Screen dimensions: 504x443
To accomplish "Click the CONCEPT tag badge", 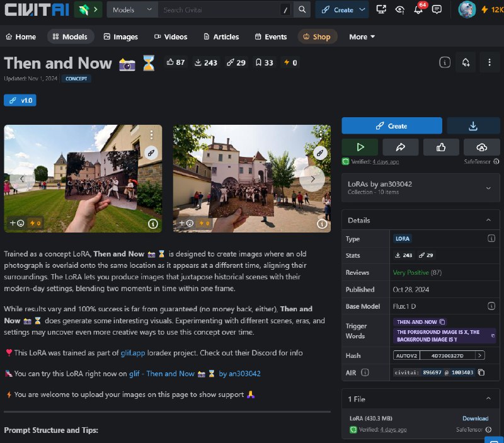I will 76,79.
